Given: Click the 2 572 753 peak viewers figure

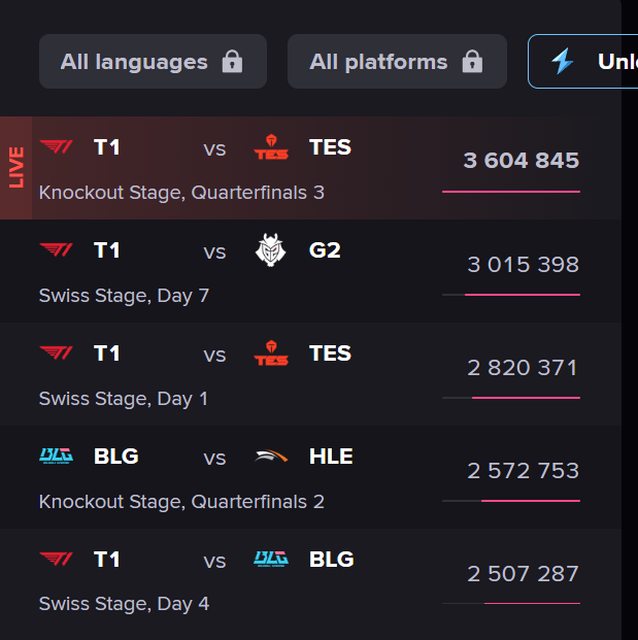Looking at the screenshot, I should (x=522, y=470).
